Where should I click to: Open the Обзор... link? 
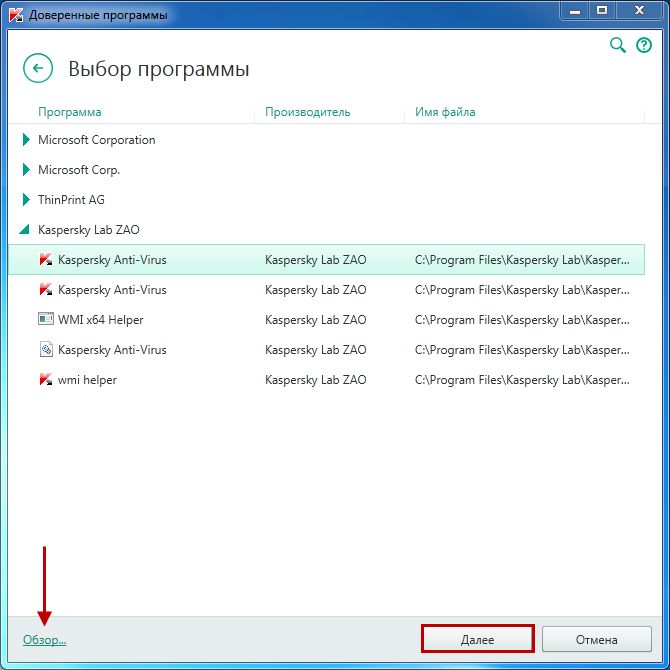pyautogui.click(x=44, y=640)
